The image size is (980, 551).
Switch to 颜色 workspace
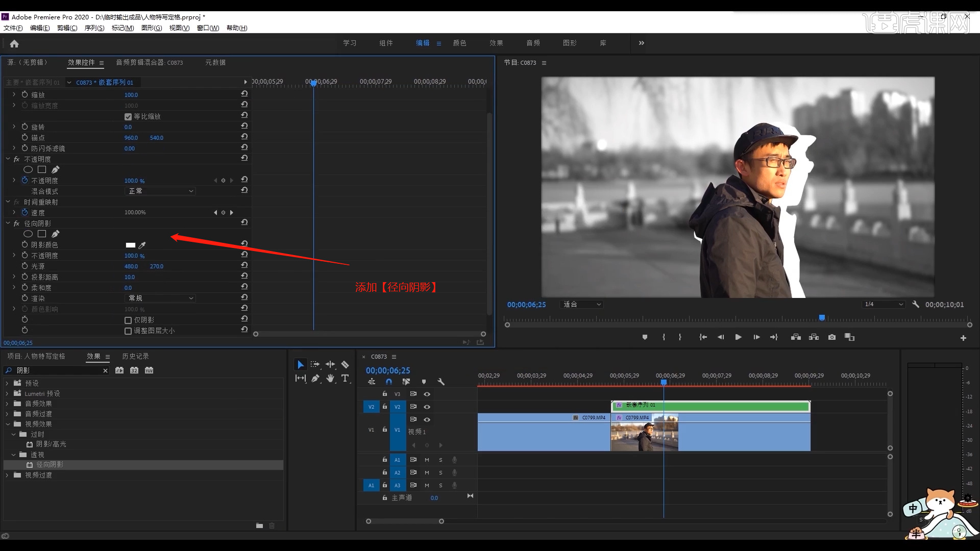[x=459, y=43]
